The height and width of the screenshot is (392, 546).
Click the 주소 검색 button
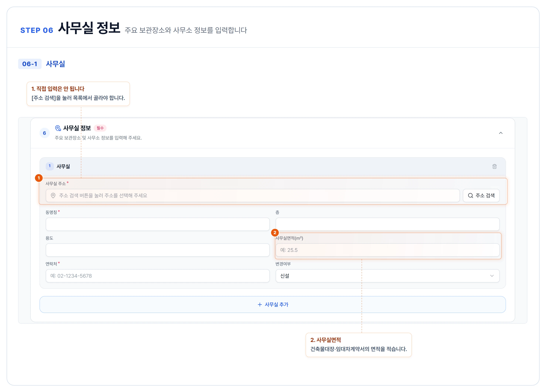481,195
